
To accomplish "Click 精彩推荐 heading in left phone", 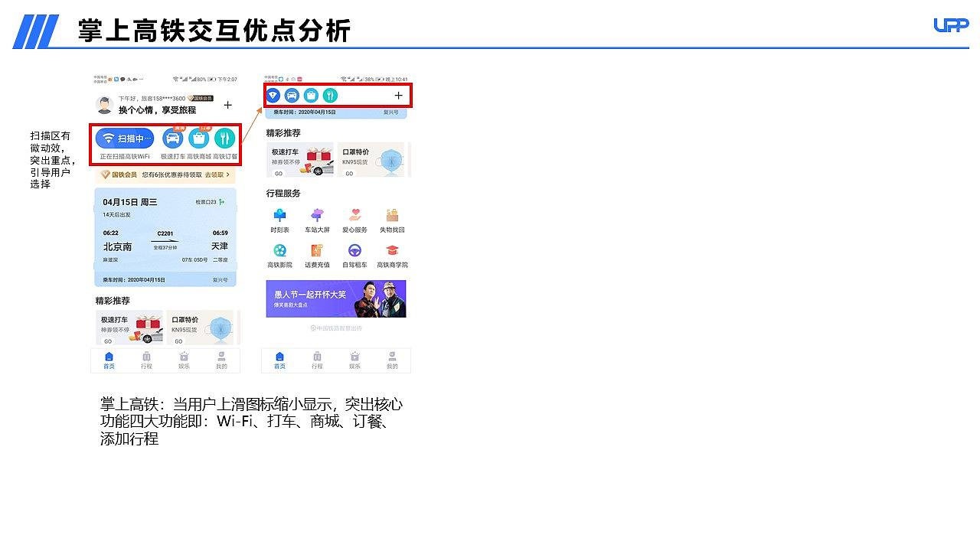I will coord(113,300).
